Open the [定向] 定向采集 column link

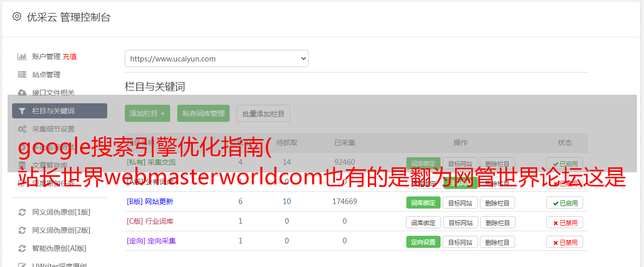coord(152,241)
